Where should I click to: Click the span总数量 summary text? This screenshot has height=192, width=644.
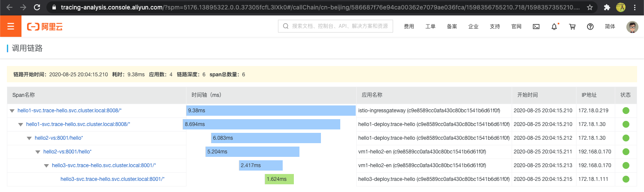227,75
